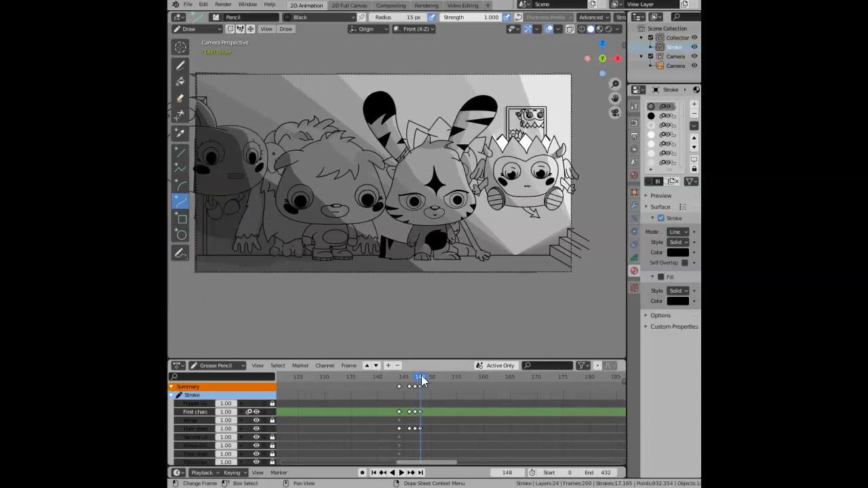Screen dimensions: 868x488
Task: Select the Draw pencil tool
Action: 180,65
